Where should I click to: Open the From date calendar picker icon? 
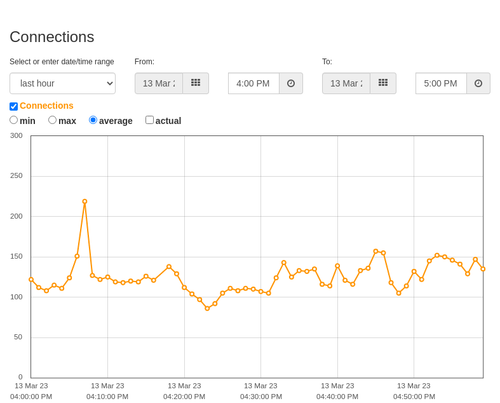coord(196,83)
